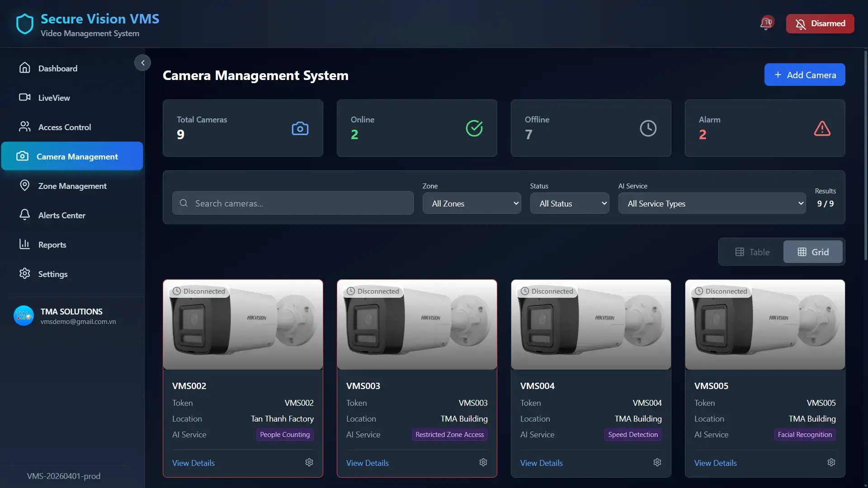The image size is (868, 488).
Task: Click the VMS004 camera thumbnail
Action: [591, 325]
